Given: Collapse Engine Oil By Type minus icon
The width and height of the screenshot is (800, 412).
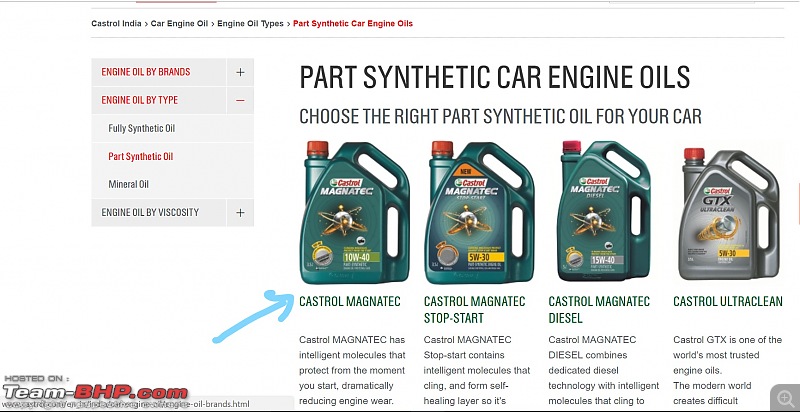Looking at the screenshot, I should click(x=240, y=100).
